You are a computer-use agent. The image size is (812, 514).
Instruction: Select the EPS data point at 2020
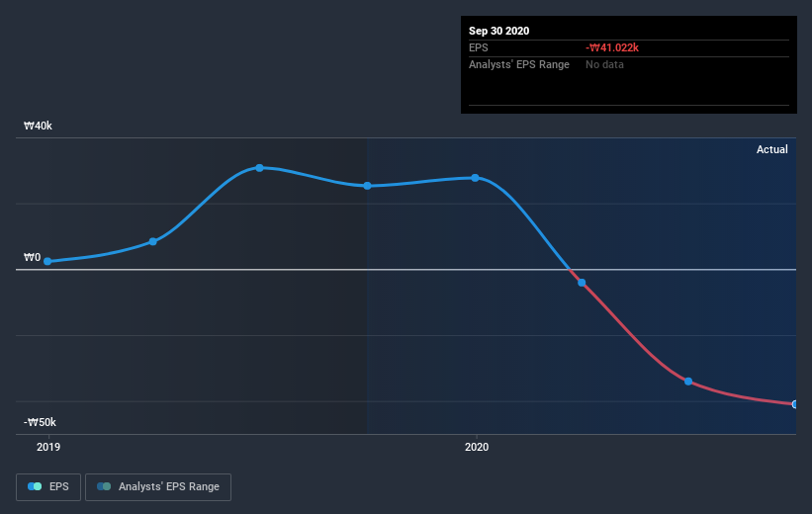click(475, 178)
